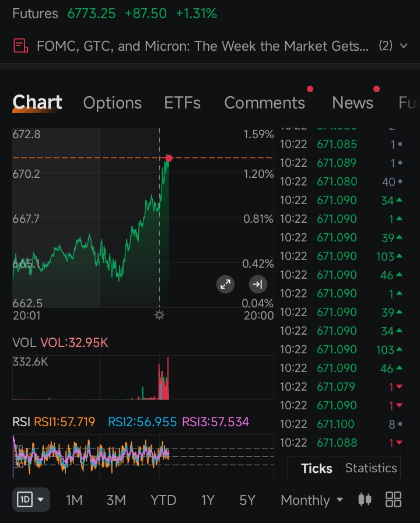Select the YTD time range
Screen dimensions: 420x523
163,500
